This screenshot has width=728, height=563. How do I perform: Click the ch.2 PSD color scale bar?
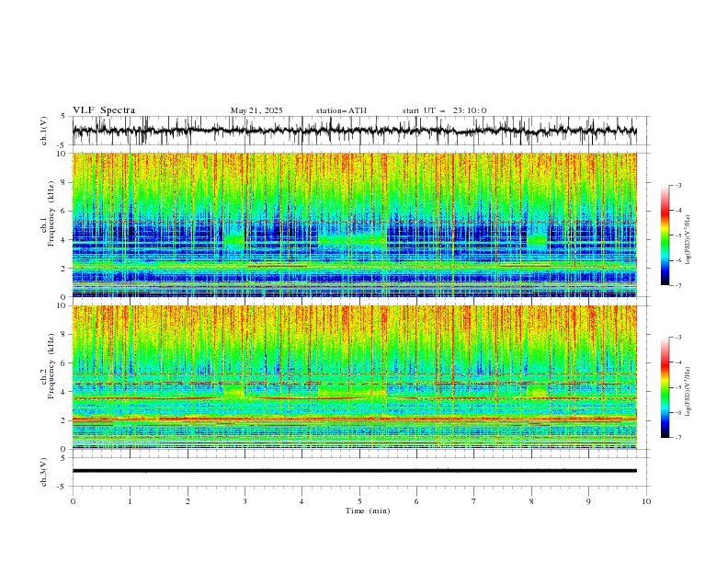click(x=665, y=387)
